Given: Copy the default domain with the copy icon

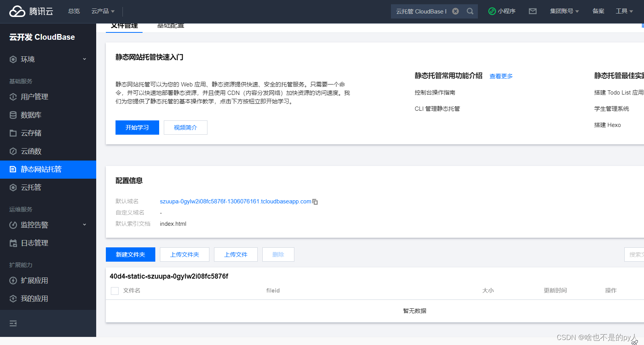Looking at the screenshot, I should [315, 202].
